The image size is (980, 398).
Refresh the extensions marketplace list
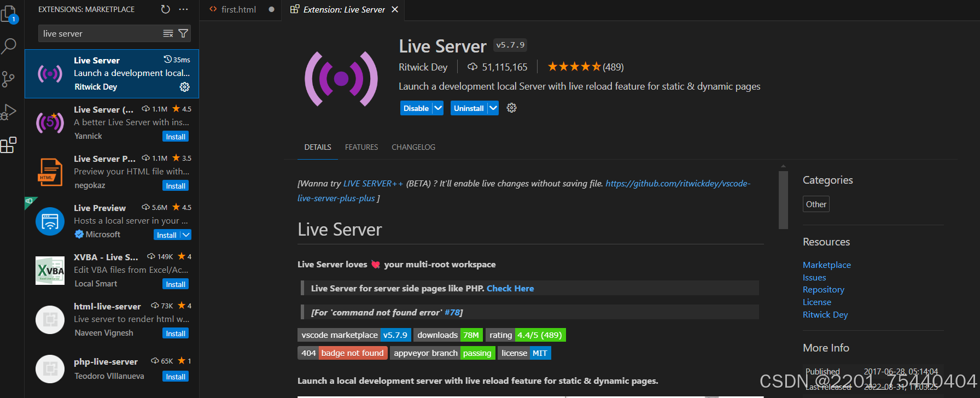pyautogui.click(x=165, y=9)
